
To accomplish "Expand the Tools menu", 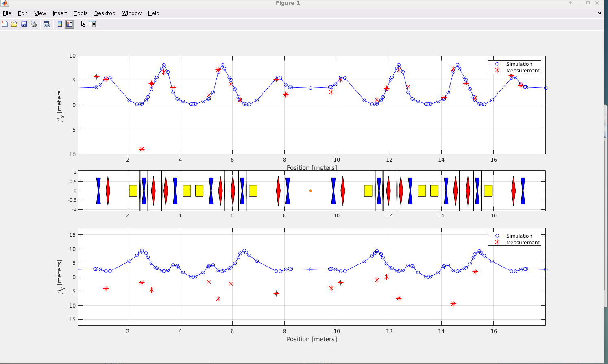I will 81,13.
